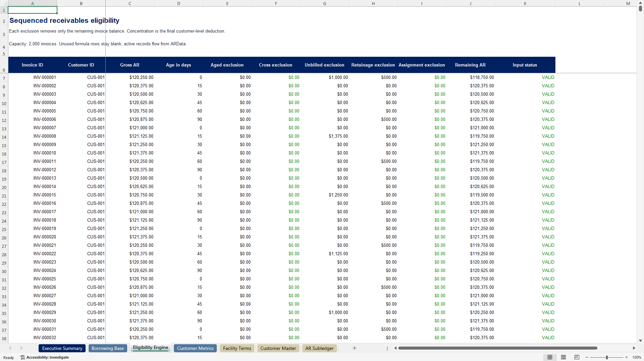Click the Remaining AR header cell

(470, 65)
